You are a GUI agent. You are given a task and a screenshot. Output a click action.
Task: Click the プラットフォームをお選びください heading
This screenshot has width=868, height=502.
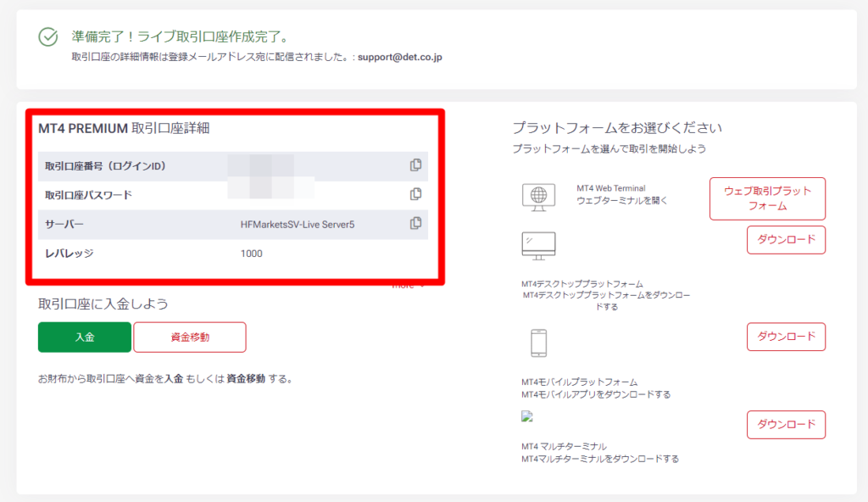click(617, 128)
